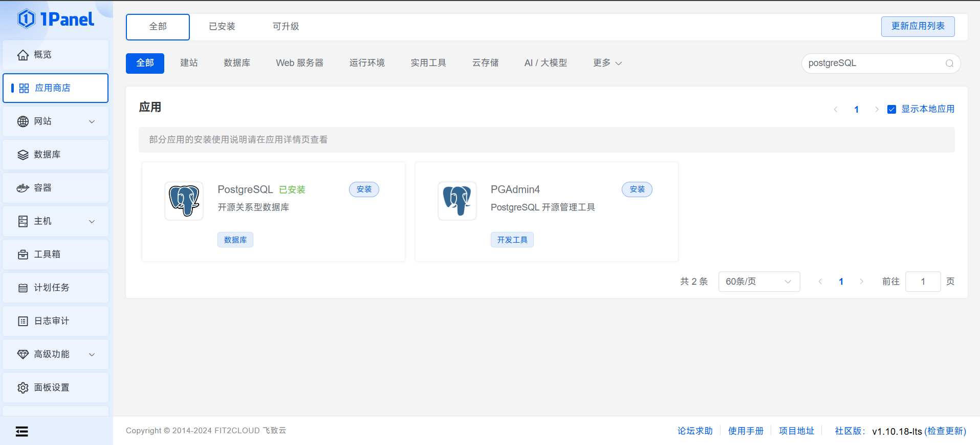Select page 1 in the top pager
Screen dimensions: 980x445
tap(856, 109)
